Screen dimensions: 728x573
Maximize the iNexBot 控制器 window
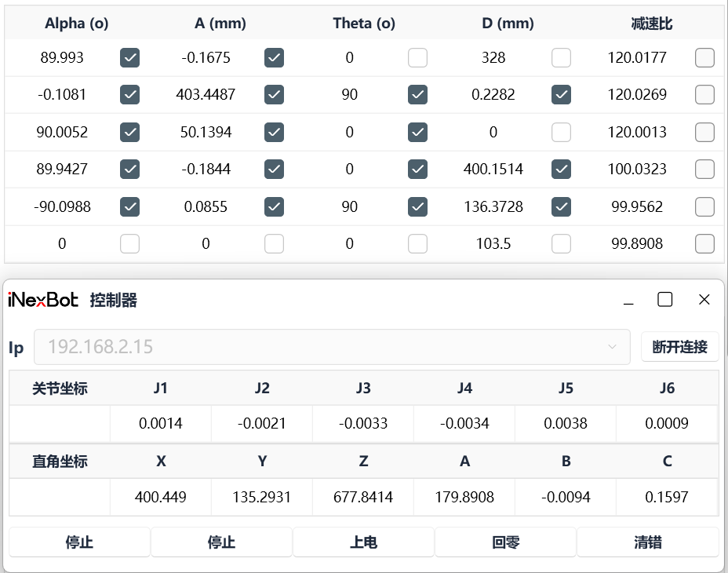pyautogui.click(x=665, y=300)
